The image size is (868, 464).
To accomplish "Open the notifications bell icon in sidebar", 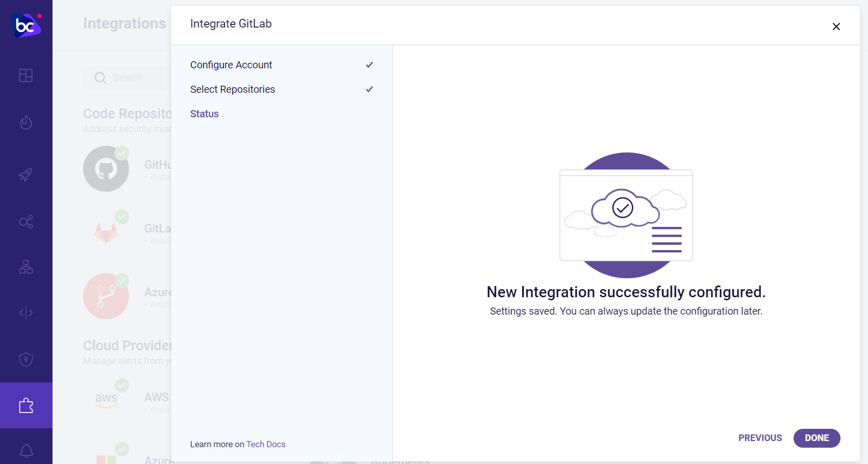I will click(26, 451).
